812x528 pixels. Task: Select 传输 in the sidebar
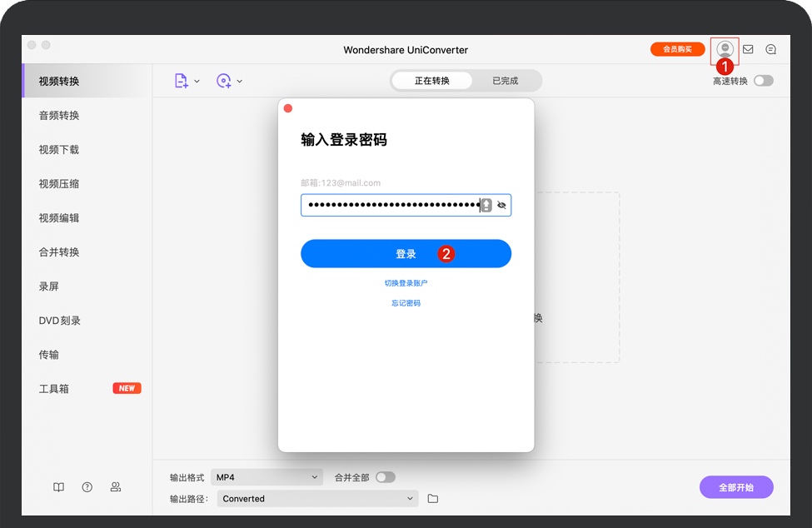(x=87, y=355)
